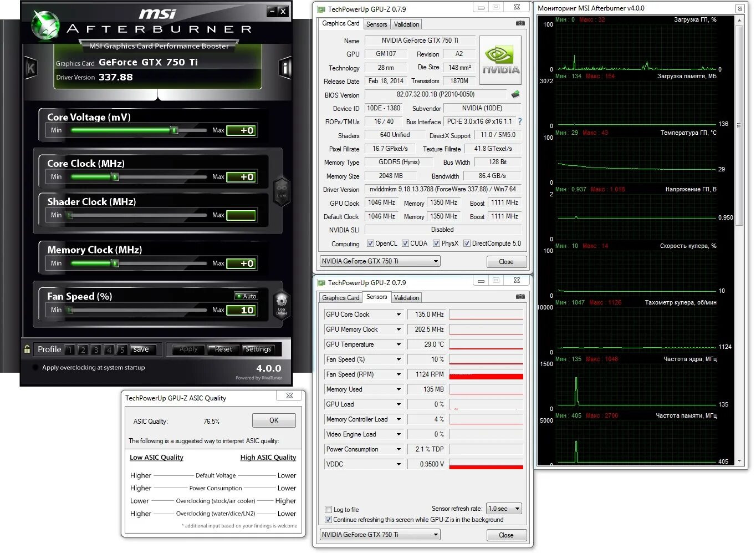Open Afterburner Settings
756x553 pixels.
click(x=258, y=349)
